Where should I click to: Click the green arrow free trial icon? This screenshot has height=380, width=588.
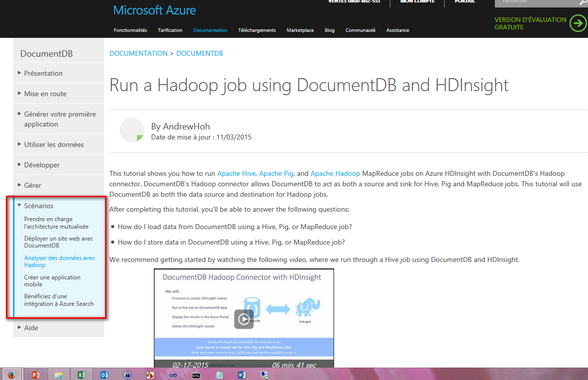[578, 23]
